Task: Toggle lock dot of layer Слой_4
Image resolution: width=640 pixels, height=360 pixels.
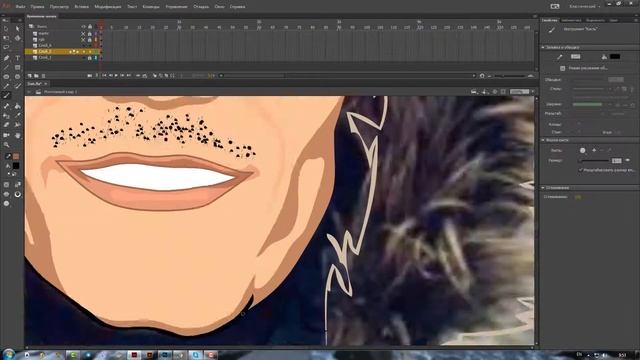Action: pos(90,46)
